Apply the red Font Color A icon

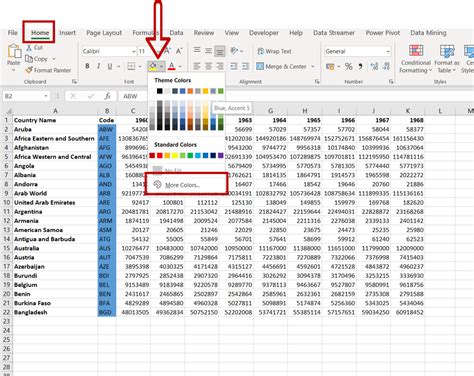coord(172,66)
